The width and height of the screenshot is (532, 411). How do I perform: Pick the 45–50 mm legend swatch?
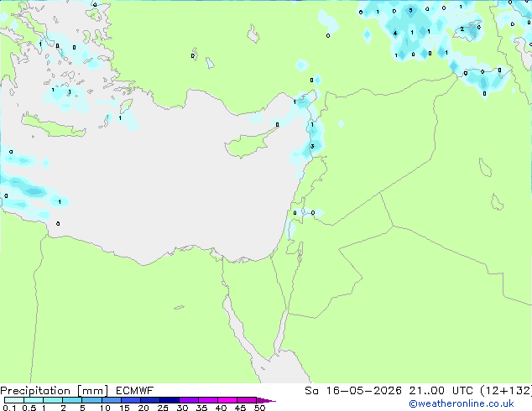(x=247, y=400)
